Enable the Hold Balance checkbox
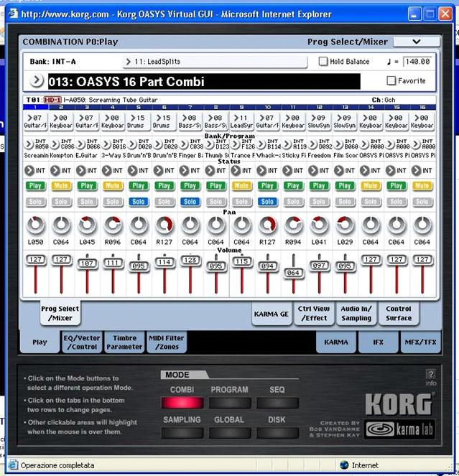 point(323,61)
